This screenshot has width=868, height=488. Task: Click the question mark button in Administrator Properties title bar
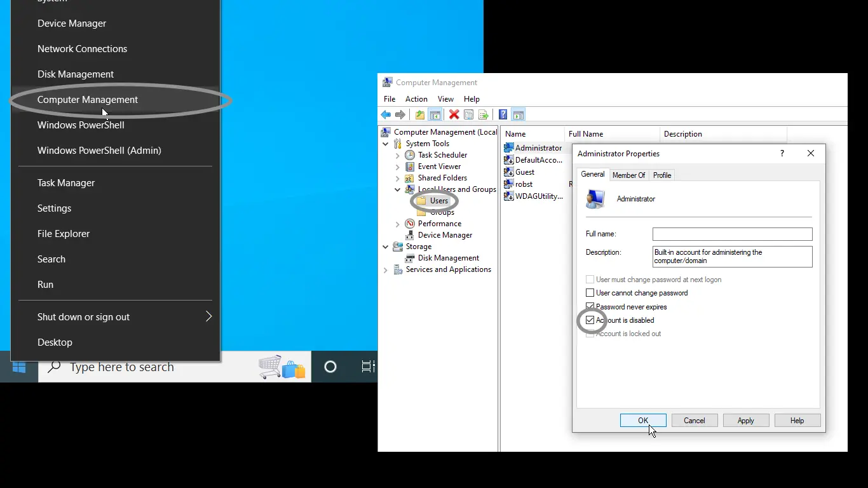pyautogui.click(x=782, y=153)
